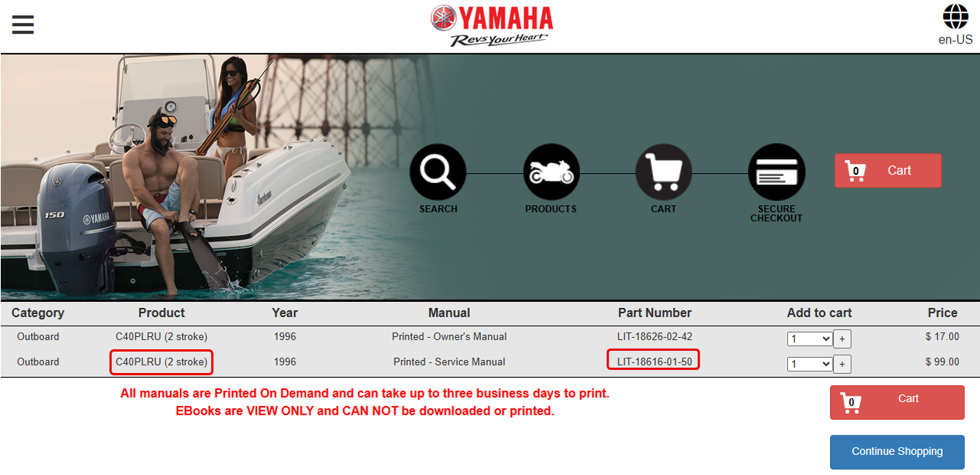Add Service Manual to cart with plus
Viewport: 980px width, 475px height.
click(x=842, y=364)
